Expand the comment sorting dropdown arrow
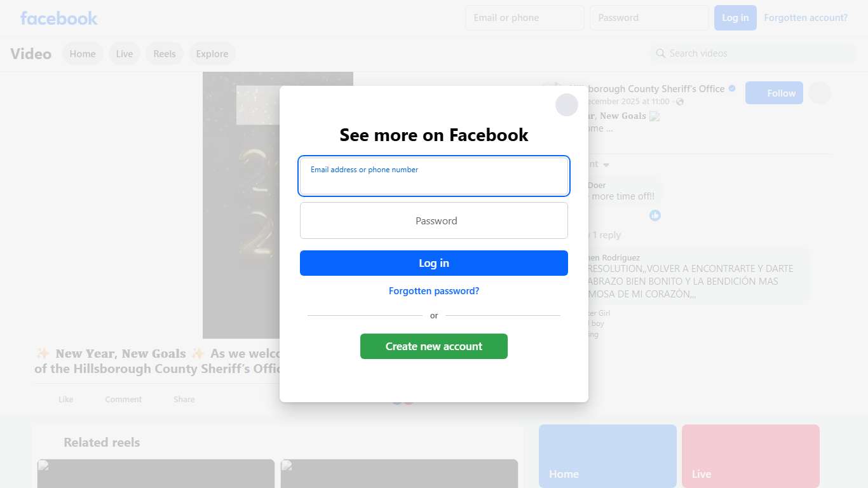Image resolution: width=868 pixels, height=488 pixels. click(606, 165)
